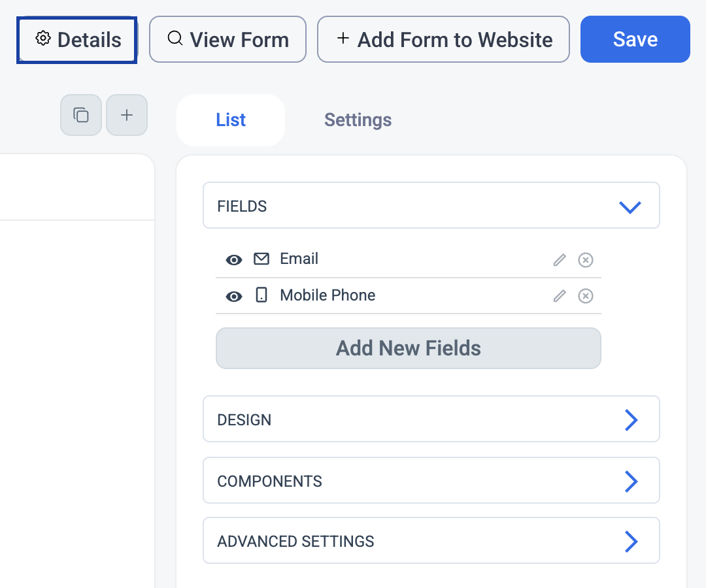Image resolution: width=706 pixels, height=588 pixels.
Task: Edit the Email field with pencil icon
Action: (x=560, y=260)
